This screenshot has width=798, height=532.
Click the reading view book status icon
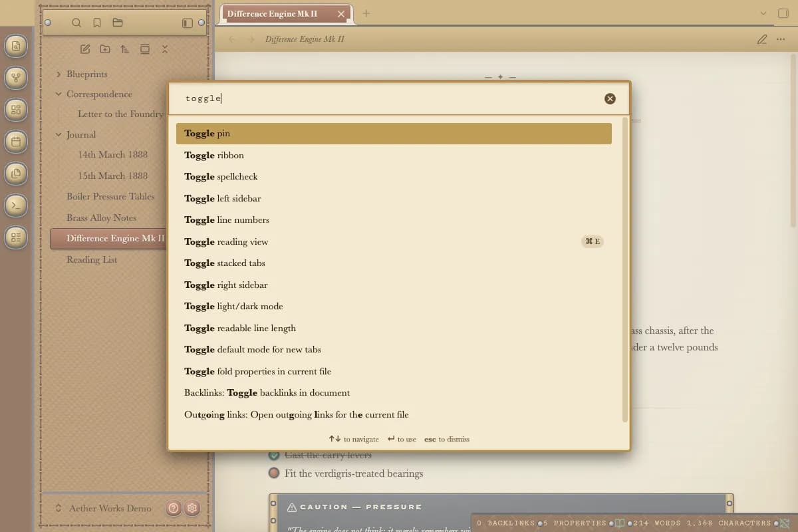click(620, 523)
